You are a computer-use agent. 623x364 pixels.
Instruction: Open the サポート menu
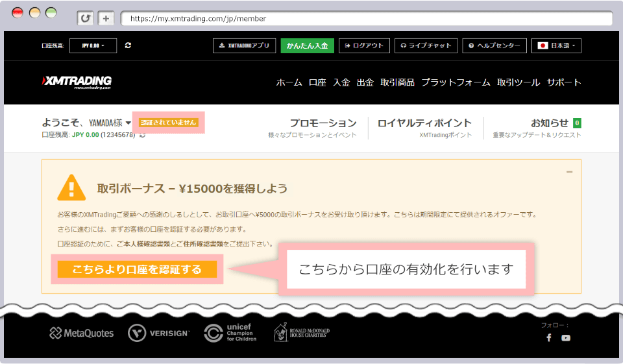coord(564,82)
